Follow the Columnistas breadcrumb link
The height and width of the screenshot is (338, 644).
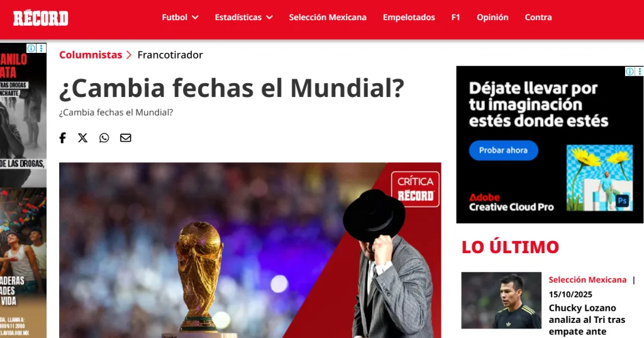[91, 55]
